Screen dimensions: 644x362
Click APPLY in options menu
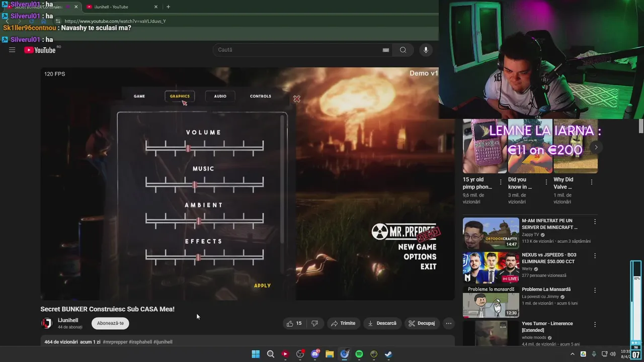pos(262,286)
